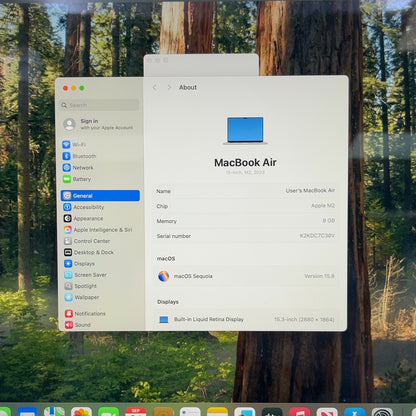Focus the Search field in sidebar
The width and height of the screenshot is (416, 416).
(100, 105)
